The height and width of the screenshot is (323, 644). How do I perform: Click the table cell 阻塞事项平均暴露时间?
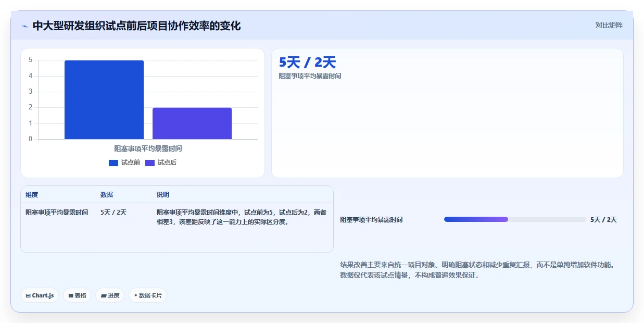(57, 213)
